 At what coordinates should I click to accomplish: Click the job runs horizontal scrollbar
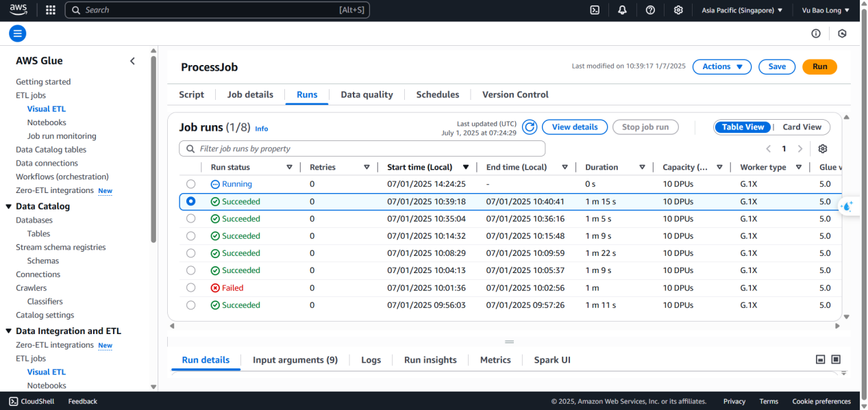point(505,326)
